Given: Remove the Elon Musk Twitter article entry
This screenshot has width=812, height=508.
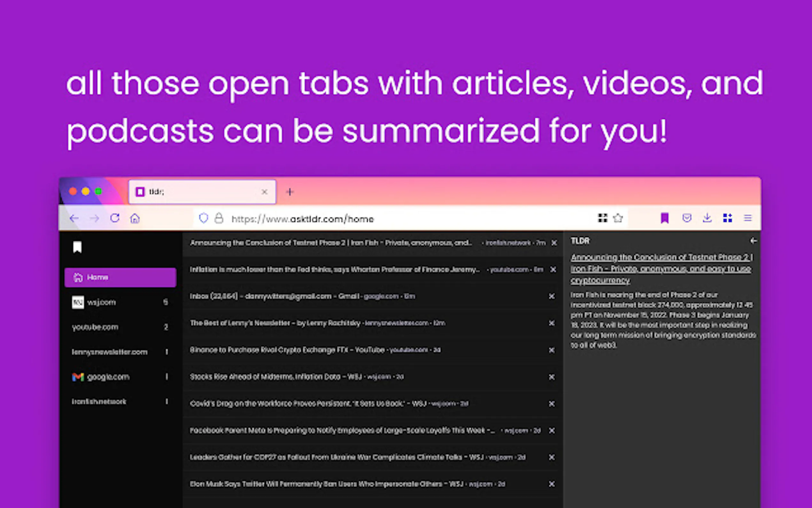Looking at the screenshot, I should point(551,484).
